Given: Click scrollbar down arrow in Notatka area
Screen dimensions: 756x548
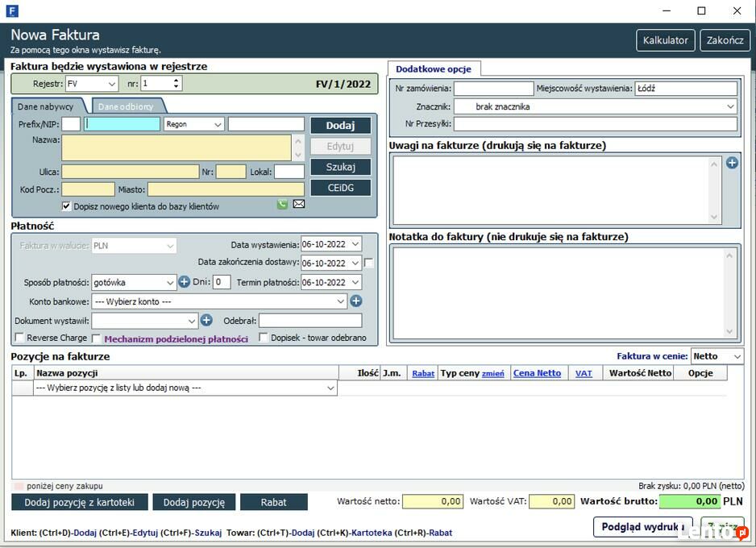Looking at the screenshot, I should (x=729, y=331).
